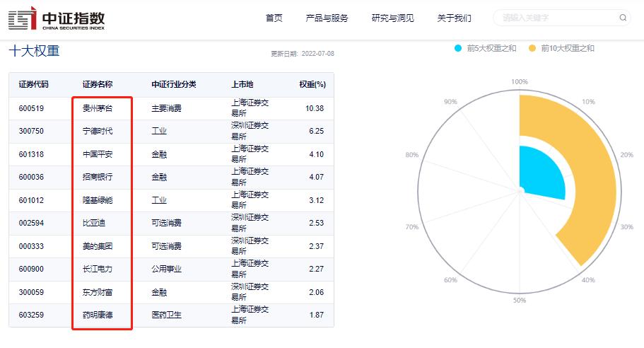Open the 研究与洞见 menu

392,18
